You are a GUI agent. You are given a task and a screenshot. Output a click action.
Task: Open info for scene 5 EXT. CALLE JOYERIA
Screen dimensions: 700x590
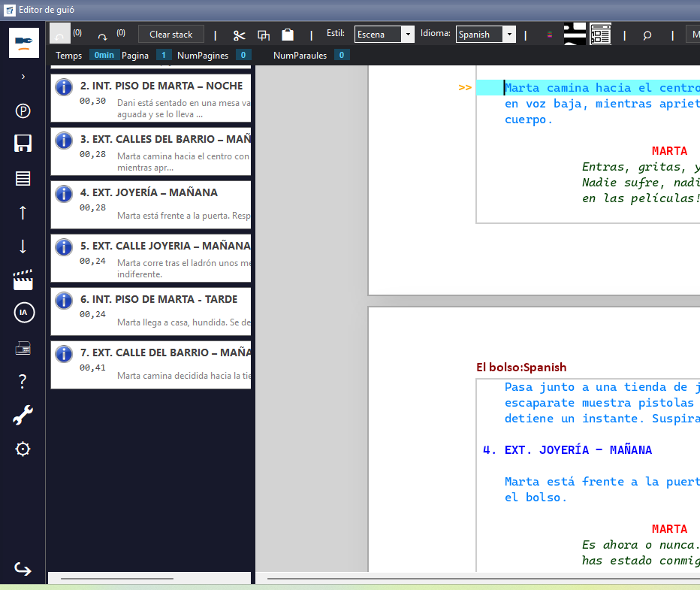pyautogui.click(x=64, y=247)
